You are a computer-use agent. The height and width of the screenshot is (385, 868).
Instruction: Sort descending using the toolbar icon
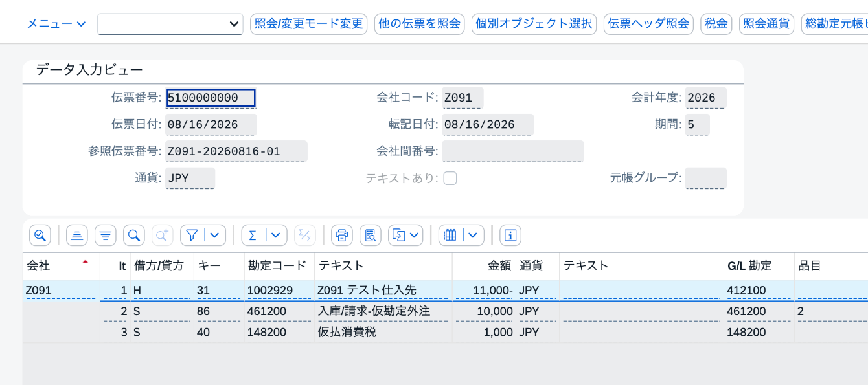[x=106, y=236]
